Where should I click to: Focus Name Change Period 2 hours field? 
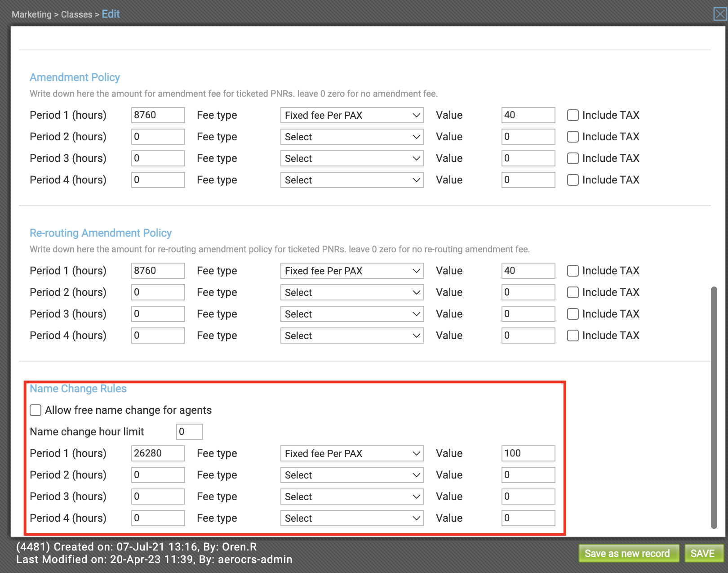tap(158, 475)
